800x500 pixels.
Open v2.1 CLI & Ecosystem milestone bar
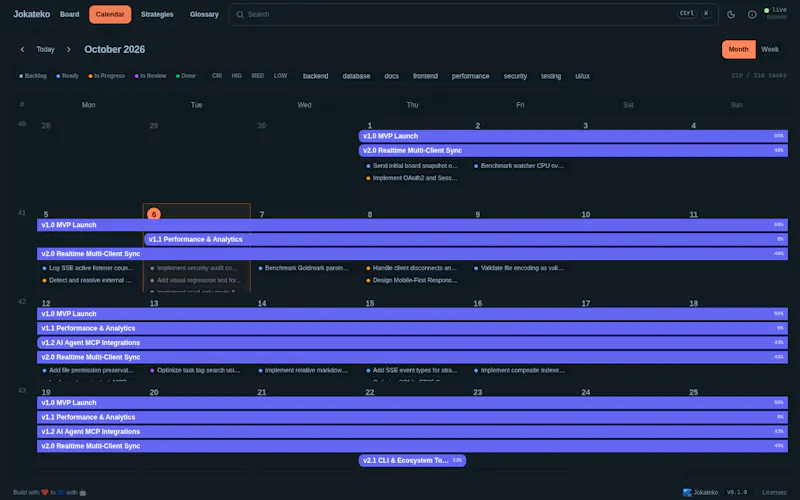(412, 460)
